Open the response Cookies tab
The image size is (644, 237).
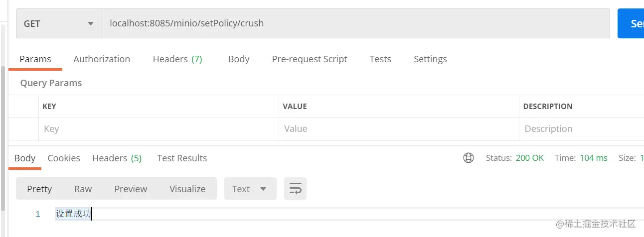pyautogui.click(x=64, y=158)
